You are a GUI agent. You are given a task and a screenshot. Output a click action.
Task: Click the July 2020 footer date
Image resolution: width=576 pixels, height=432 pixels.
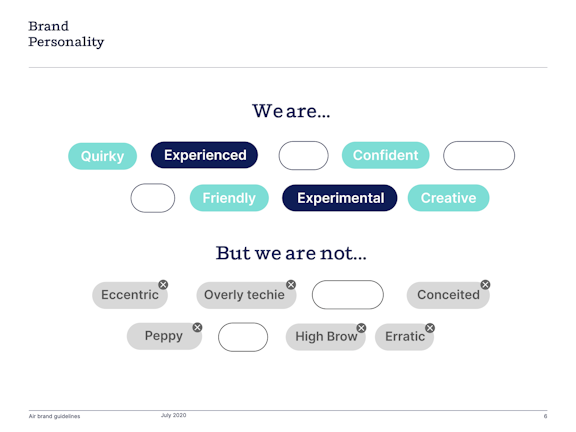pyautogui.click(x=173, y=415)
